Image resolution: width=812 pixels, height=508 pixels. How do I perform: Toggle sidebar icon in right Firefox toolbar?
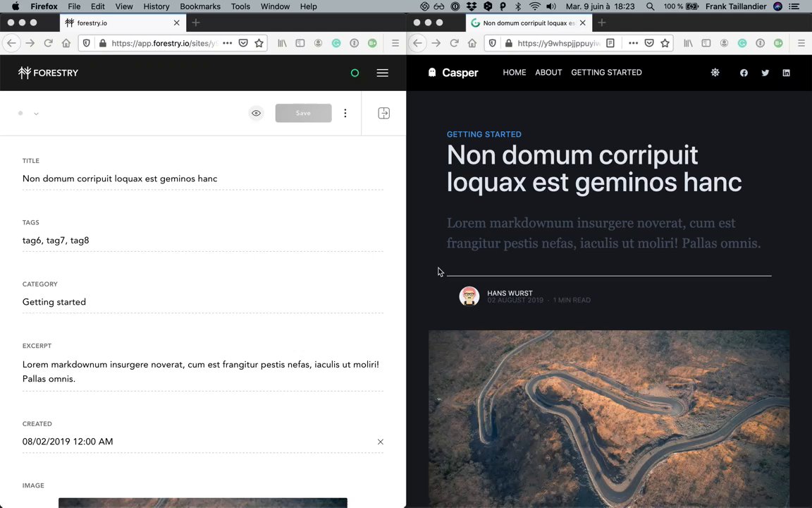[706, 43]
